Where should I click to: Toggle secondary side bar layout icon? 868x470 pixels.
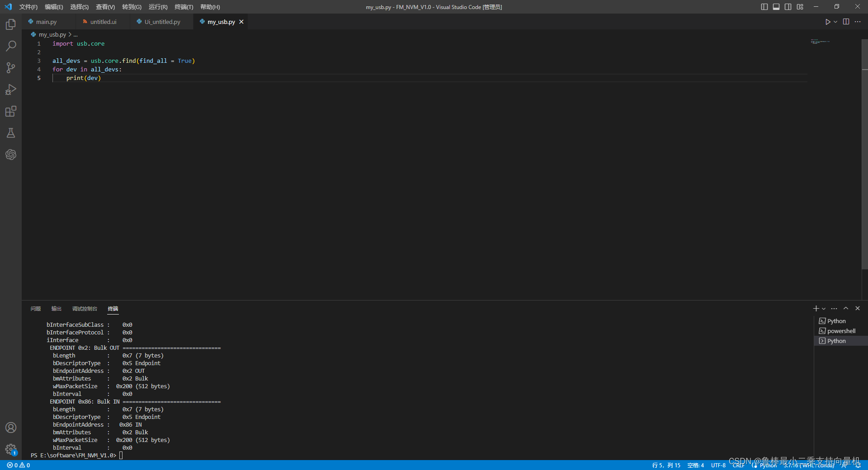tap(788, 7)
